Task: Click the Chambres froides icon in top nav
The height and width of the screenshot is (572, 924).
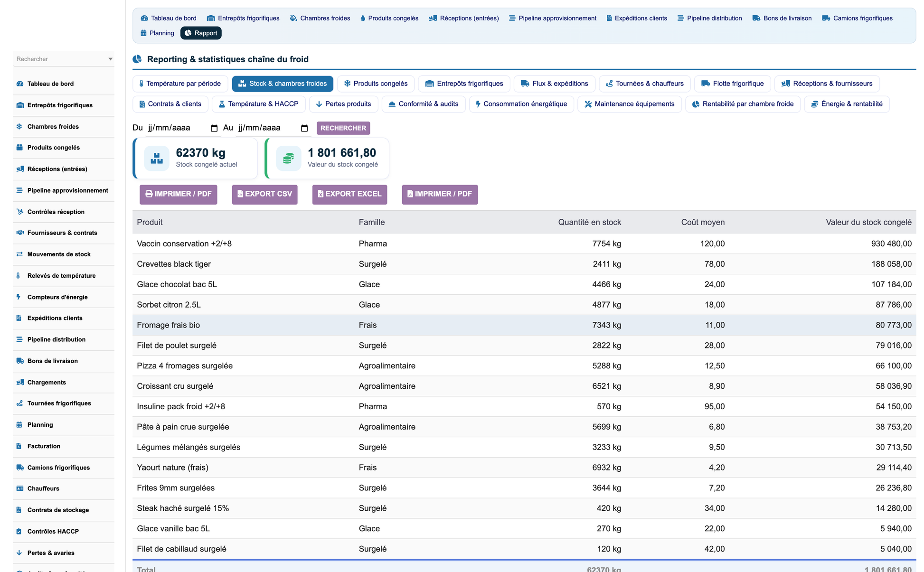Action: pyautogui.click(x=293, y=18)
